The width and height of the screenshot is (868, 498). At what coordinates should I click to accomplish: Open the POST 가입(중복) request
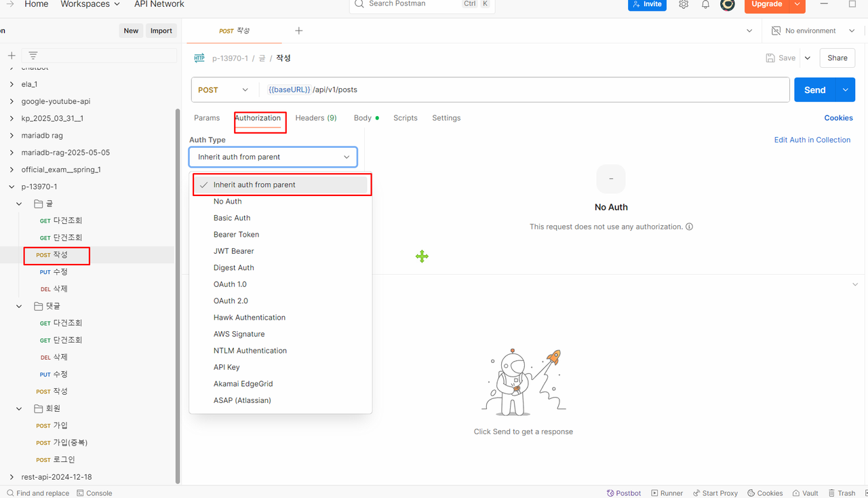click(62, 442)
